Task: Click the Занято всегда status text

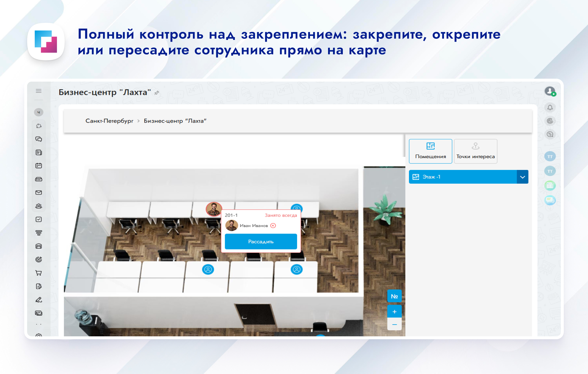Action: pyautogui.click(x=281, y=215)
